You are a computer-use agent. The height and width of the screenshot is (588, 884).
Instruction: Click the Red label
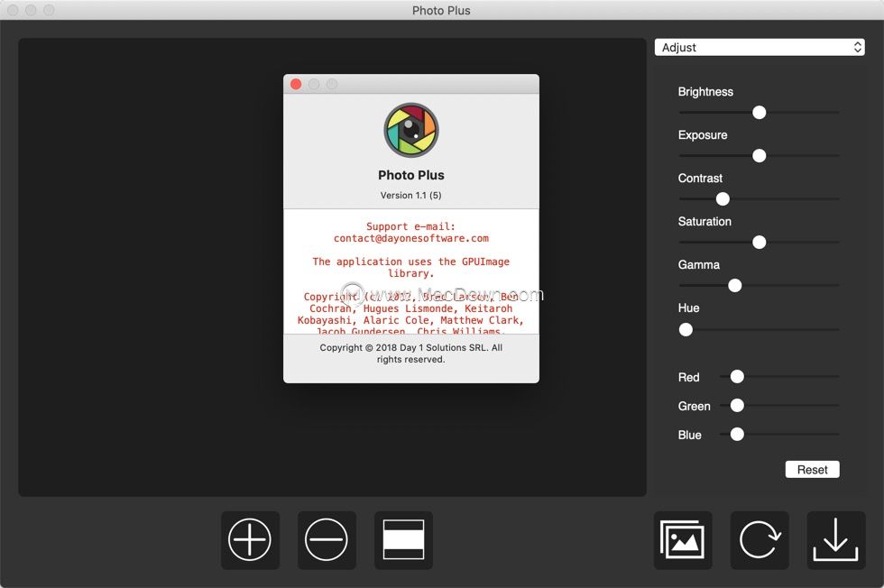pos(688,377)
